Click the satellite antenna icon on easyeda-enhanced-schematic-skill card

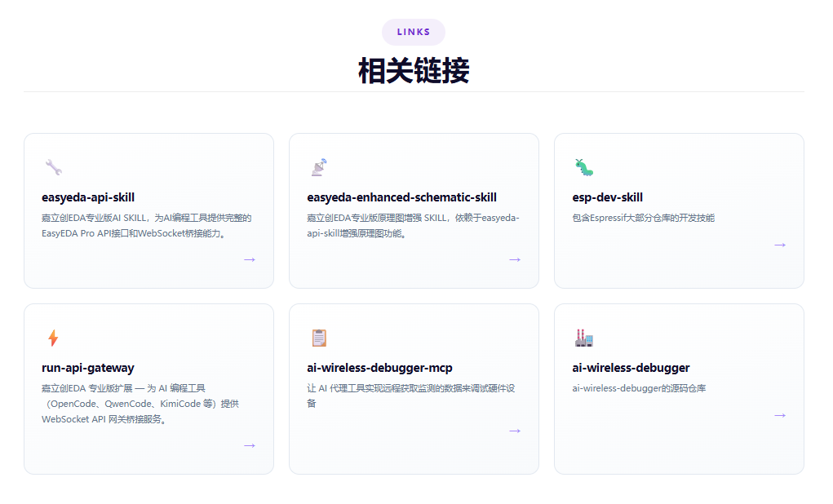319,167
